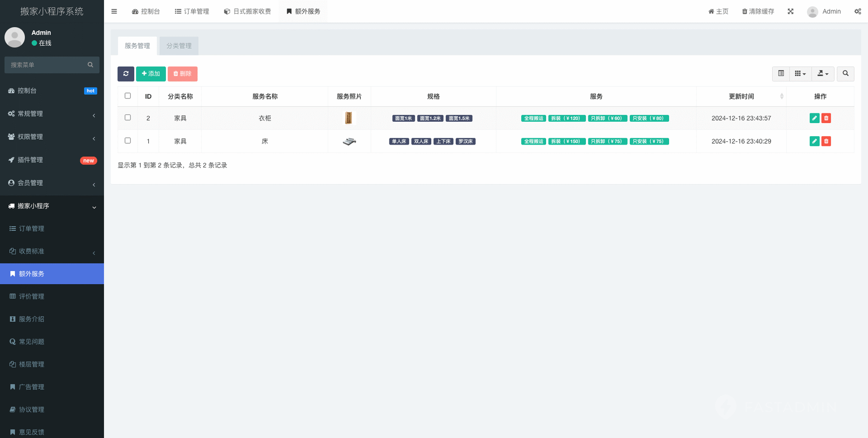Click the refresh table icon button
The image size is (868, 438).
(125, 73)
